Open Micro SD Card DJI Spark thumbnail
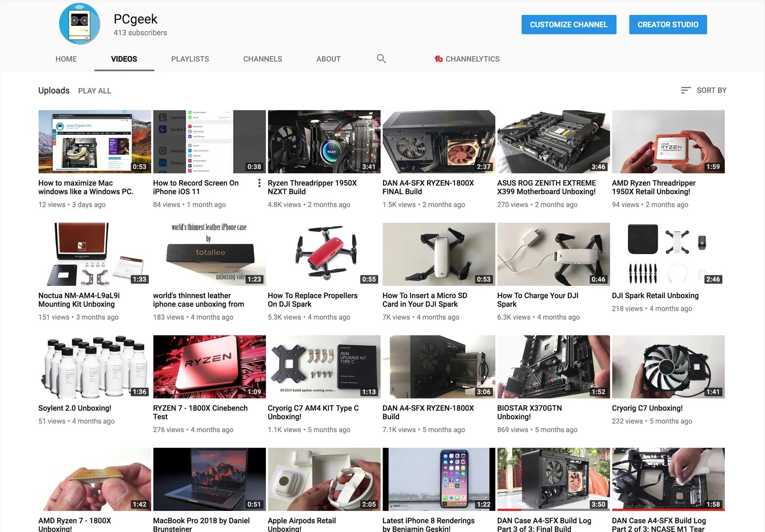This screenshot has height=532, width=765. click(x=439, y=254)
